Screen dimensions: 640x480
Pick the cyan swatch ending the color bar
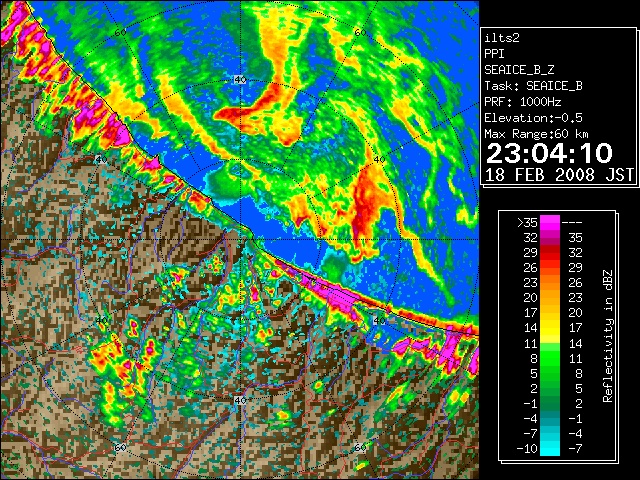(550, 447)
